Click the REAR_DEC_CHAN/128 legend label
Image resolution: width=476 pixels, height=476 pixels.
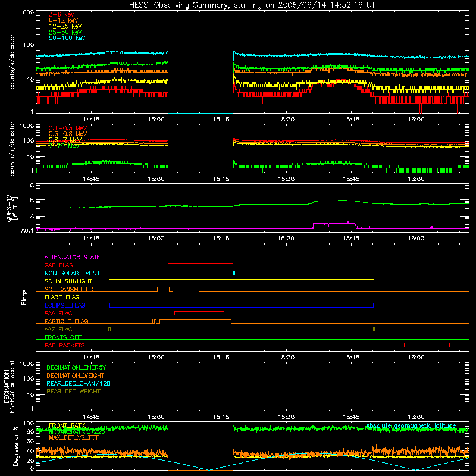coord(79,384)
